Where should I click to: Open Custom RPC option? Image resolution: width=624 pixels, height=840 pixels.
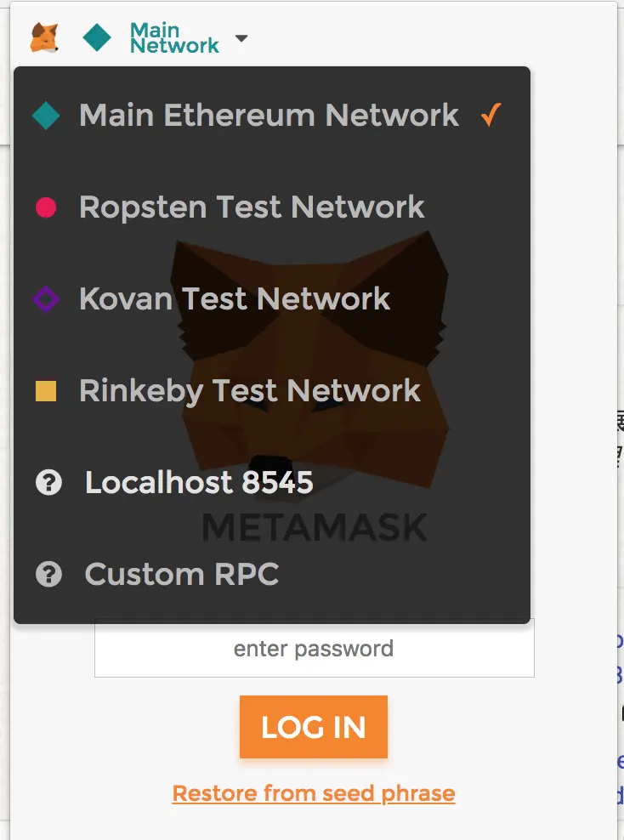click(182, 576)
